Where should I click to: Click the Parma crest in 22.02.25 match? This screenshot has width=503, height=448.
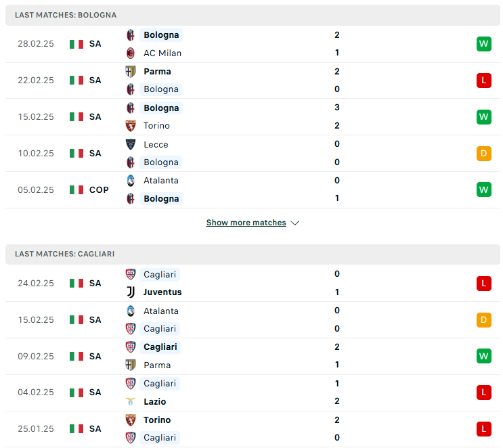click(130, 72)
